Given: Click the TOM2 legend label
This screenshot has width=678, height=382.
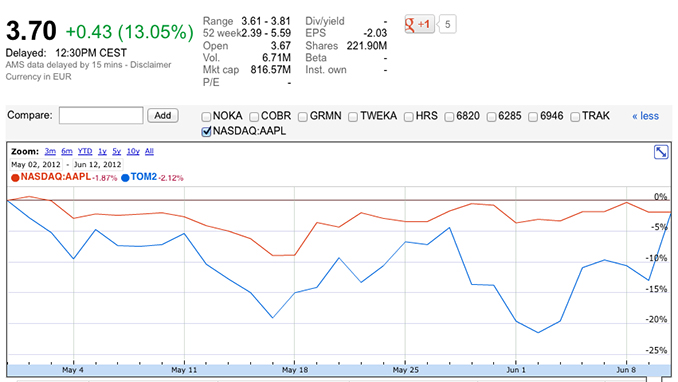Looking at the screenshot, I should click(x=144, y=177).
